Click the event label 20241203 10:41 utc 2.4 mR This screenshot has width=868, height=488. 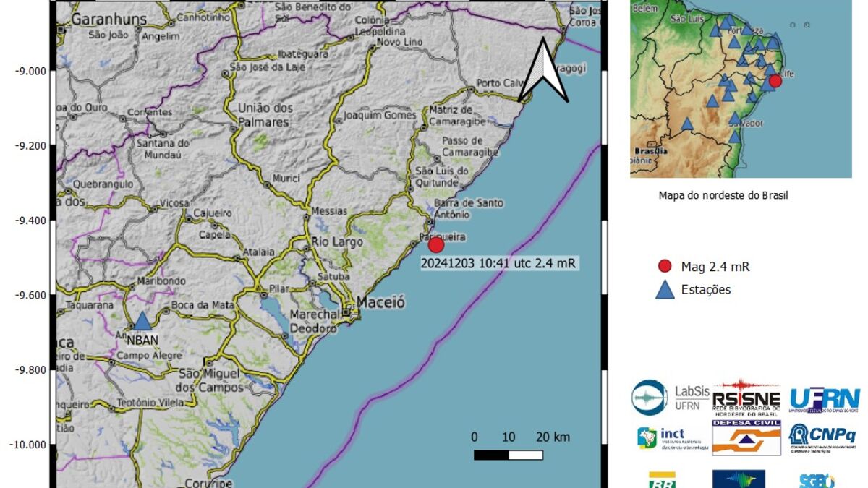click(x=499, y=263)
